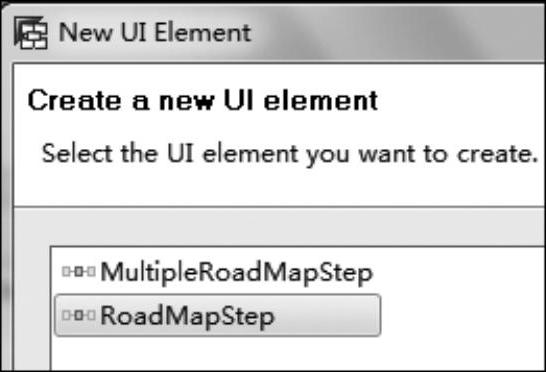Click gray panel strip above the element list
Image resolution: width=546 pixels, height=372 pixels.
click(279, 227)
